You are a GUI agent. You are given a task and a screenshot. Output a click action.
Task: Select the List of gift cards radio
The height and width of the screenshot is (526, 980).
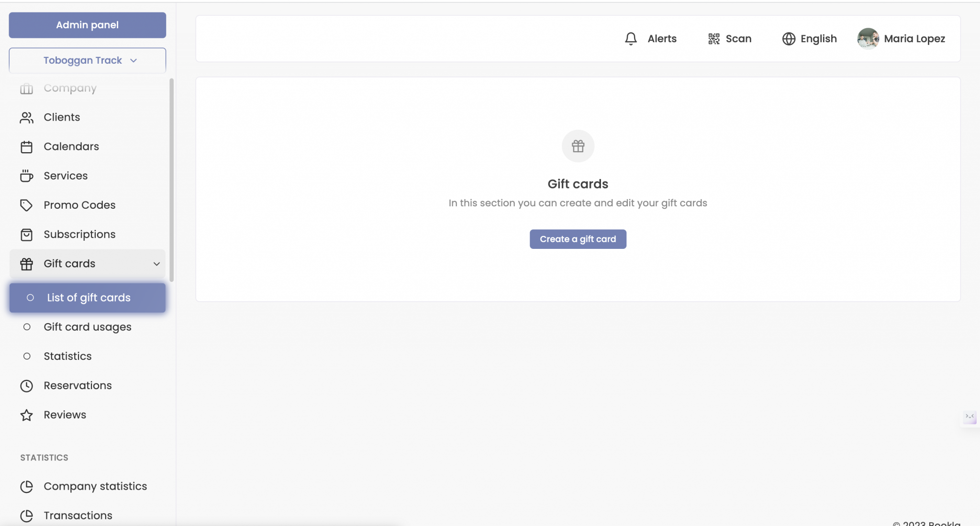coord(30,298)
